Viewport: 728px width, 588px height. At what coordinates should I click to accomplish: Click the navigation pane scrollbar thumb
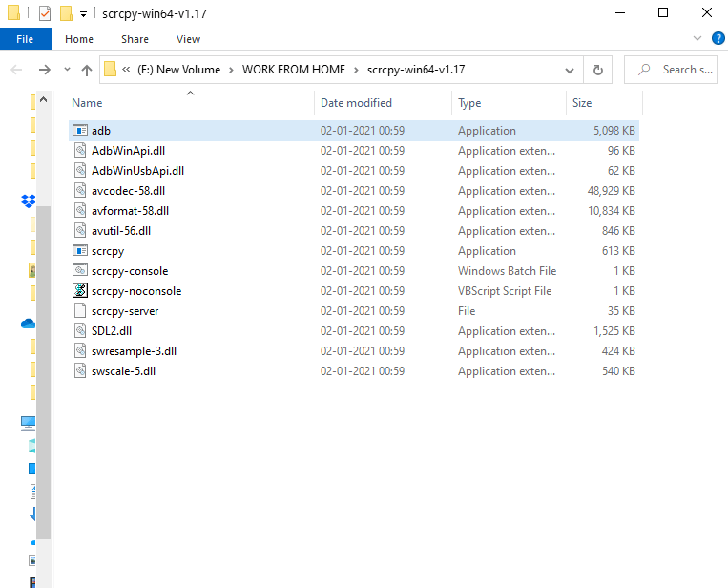tap(44, 372)
